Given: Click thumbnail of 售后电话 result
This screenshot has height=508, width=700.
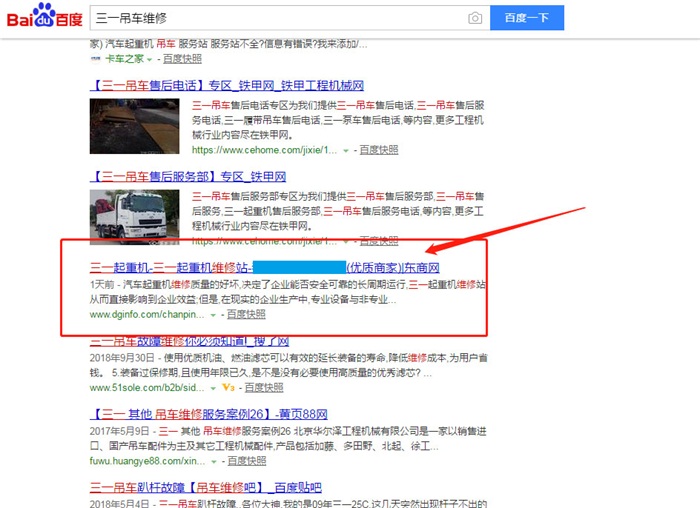Looking at the screenshot, I should 134,126.
